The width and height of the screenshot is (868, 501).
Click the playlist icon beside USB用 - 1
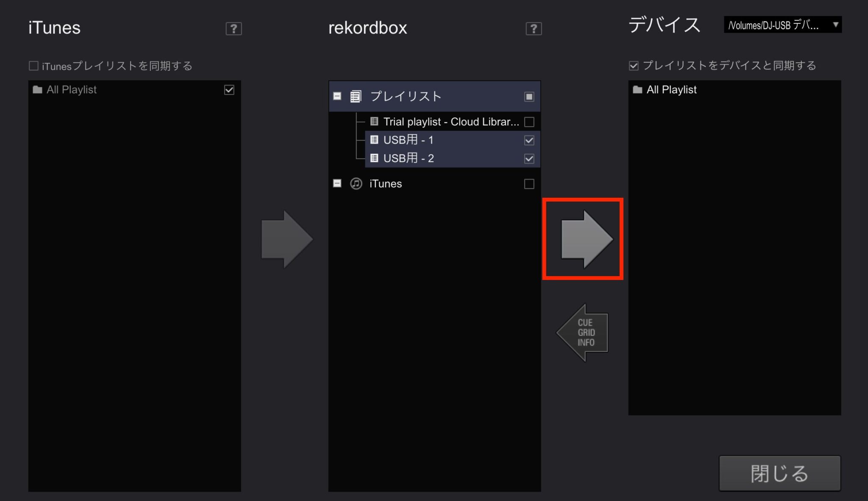coord(375,140)
